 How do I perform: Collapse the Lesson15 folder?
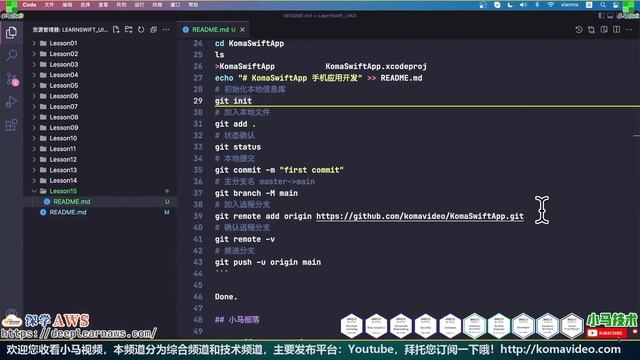point(34,191)
